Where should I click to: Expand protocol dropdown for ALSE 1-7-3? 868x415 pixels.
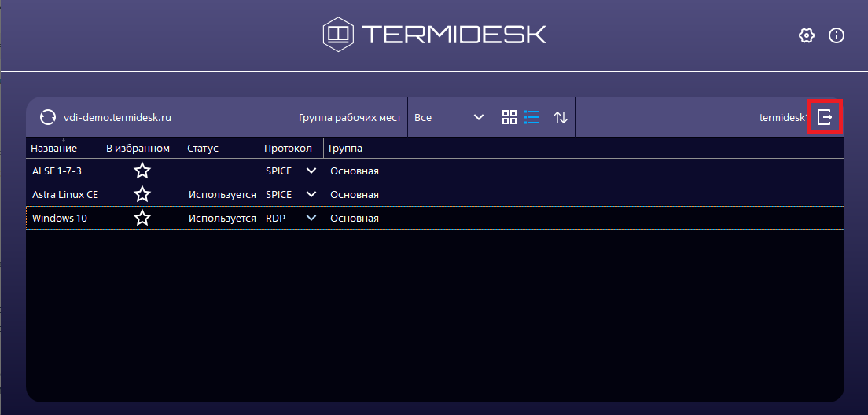(x=311, y=171)
